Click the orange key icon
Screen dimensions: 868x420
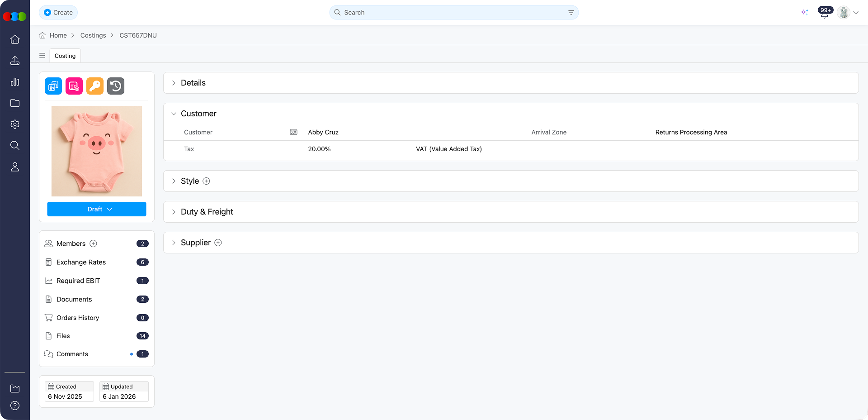[95, 86]
